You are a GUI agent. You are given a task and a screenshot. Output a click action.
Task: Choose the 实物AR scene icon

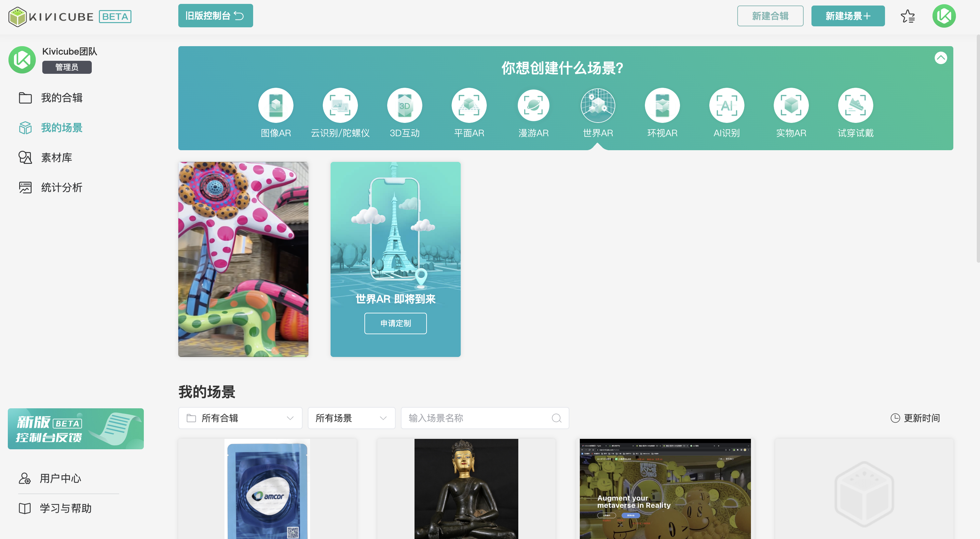(x=791, y=105)
